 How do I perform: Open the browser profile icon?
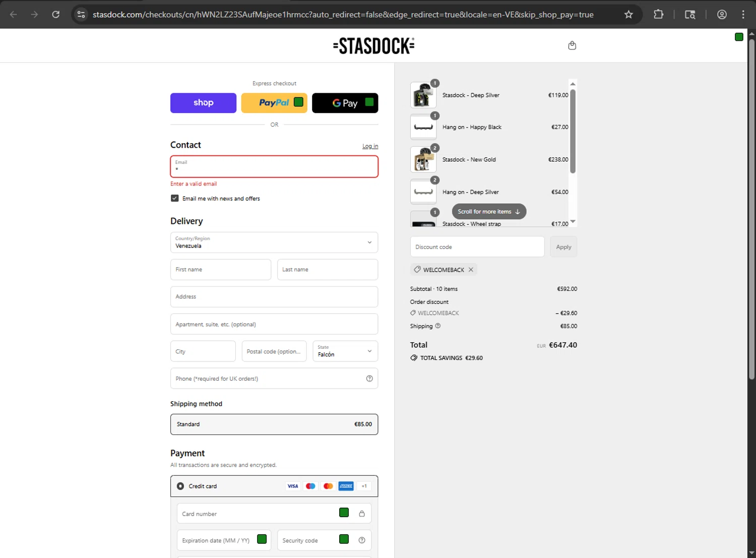coord(722,15)
